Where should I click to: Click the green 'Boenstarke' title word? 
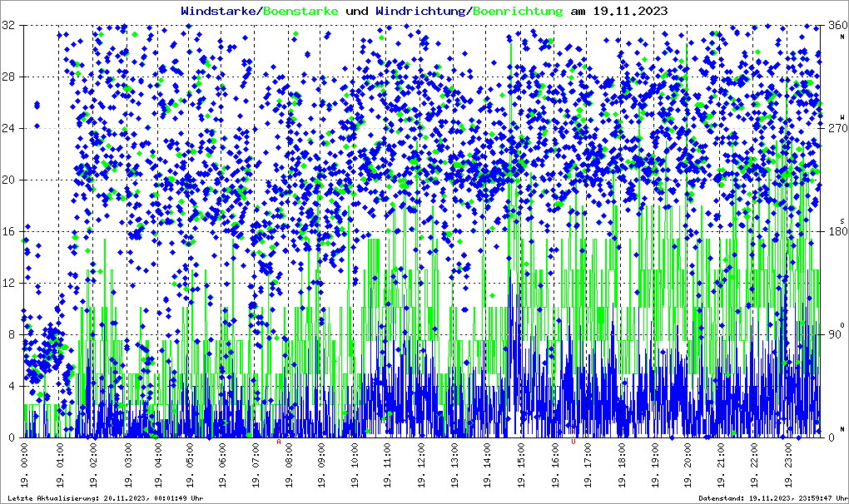pyautogui.click(x=300, y=11)
